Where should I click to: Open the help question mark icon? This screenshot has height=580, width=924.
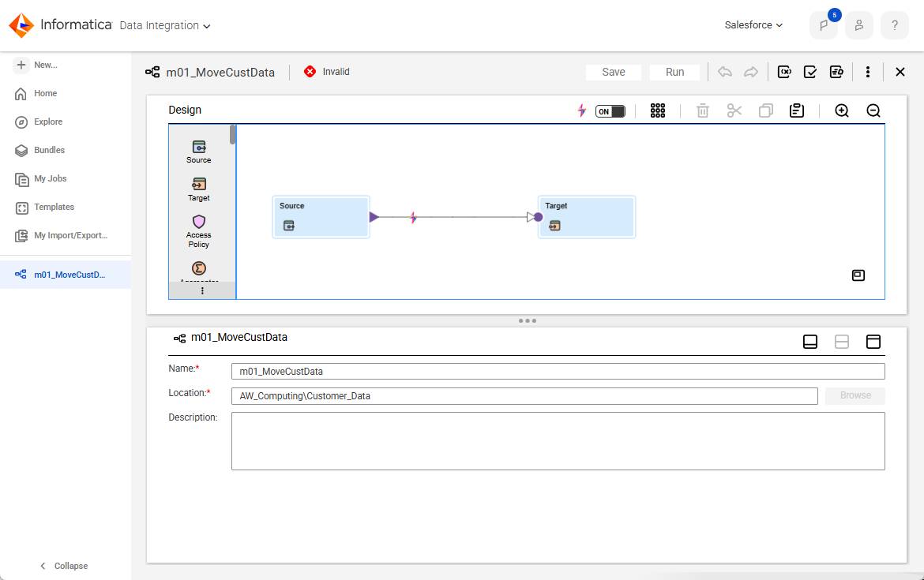895,25
